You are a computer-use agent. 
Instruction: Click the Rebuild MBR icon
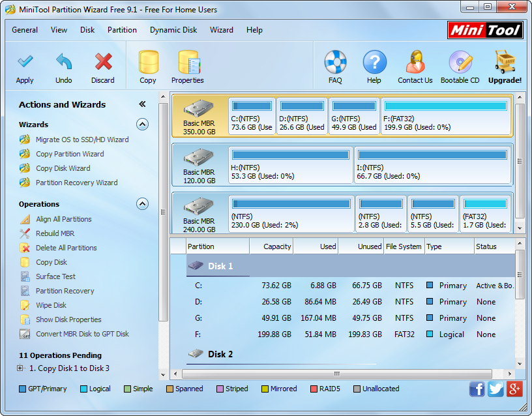click(25, 233)
